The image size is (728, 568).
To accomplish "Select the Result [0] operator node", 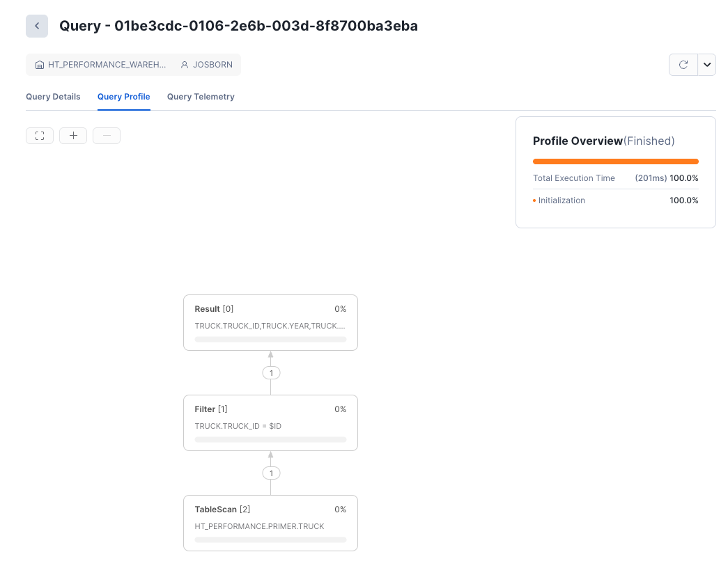I will (270, 322).
